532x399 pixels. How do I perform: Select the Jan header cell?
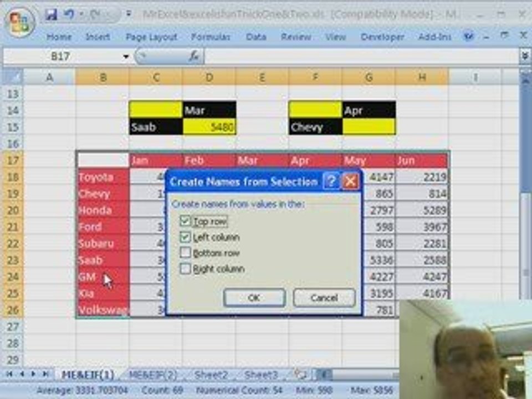point(155,160)
